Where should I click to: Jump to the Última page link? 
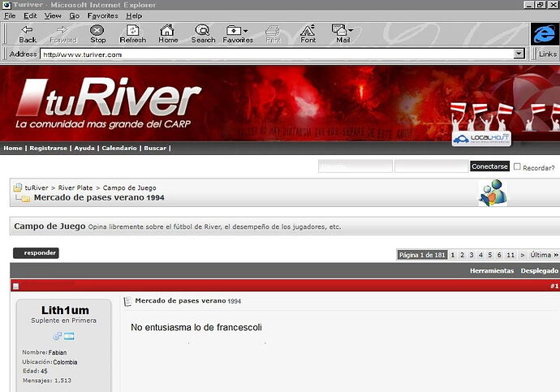(x=544, y=255)
